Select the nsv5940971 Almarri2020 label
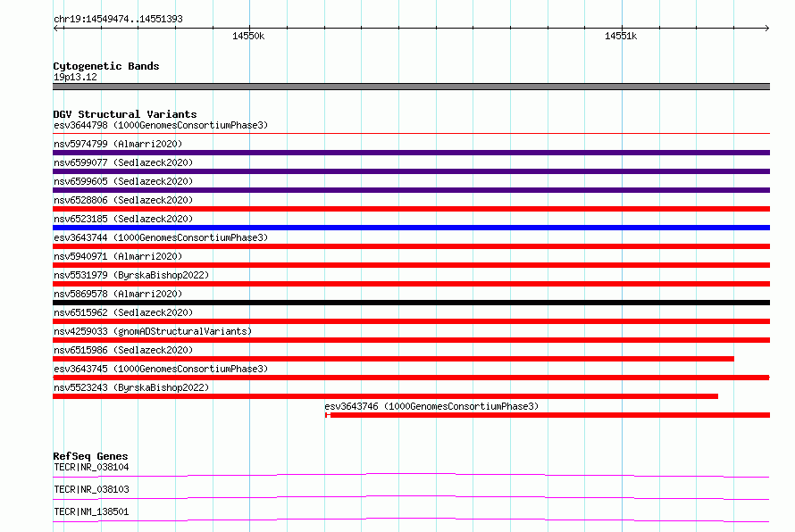The image size is (795, 532). tap(118, 256)
